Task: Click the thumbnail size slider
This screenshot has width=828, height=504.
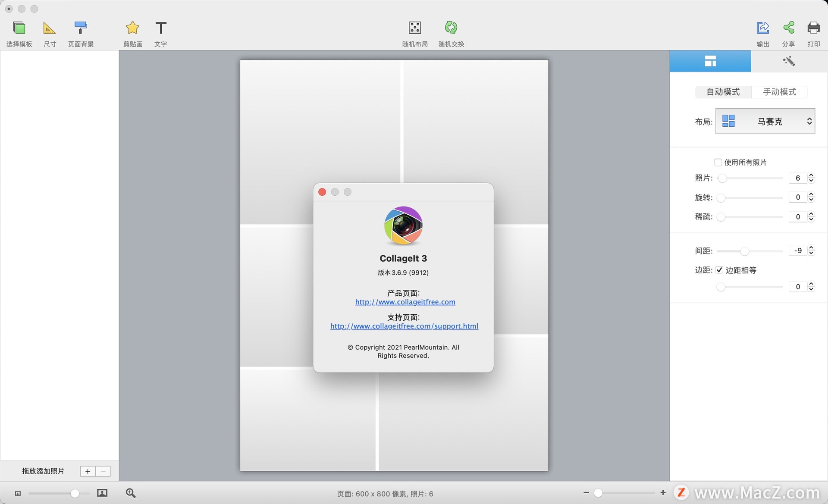Action: point(59,493)
